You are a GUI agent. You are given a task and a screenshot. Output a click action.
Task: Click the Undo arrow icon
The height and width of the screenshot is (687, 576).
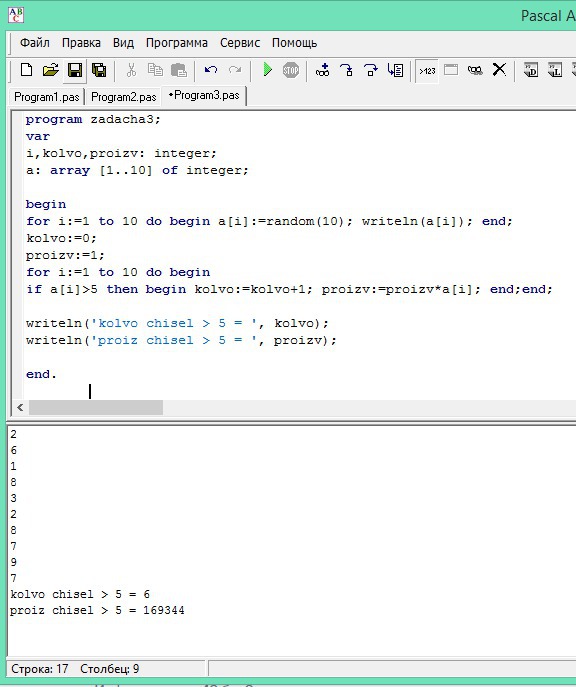click(x=211, y=70)
